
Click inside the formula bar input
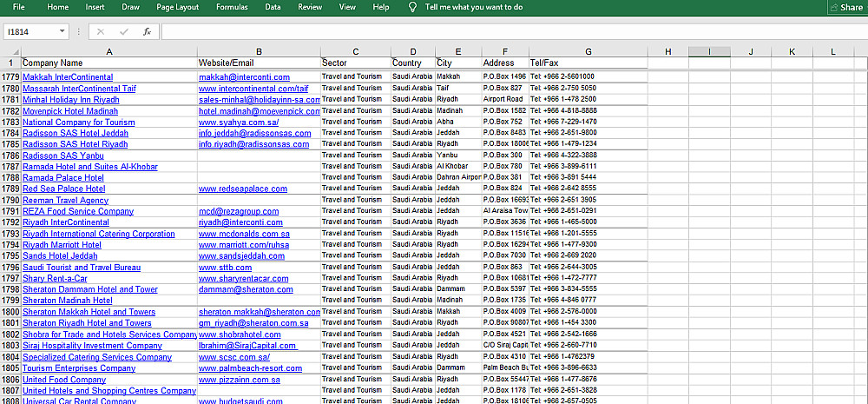pos(512,31)
